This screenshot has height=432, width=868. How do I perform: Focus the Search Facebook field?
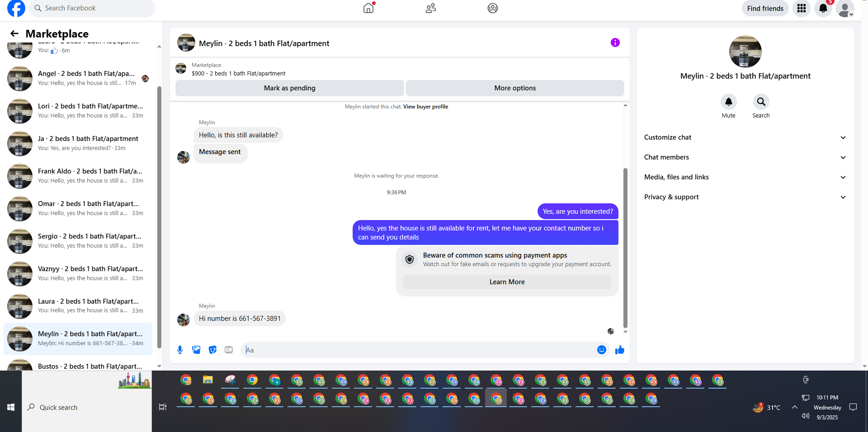point(92,8)
